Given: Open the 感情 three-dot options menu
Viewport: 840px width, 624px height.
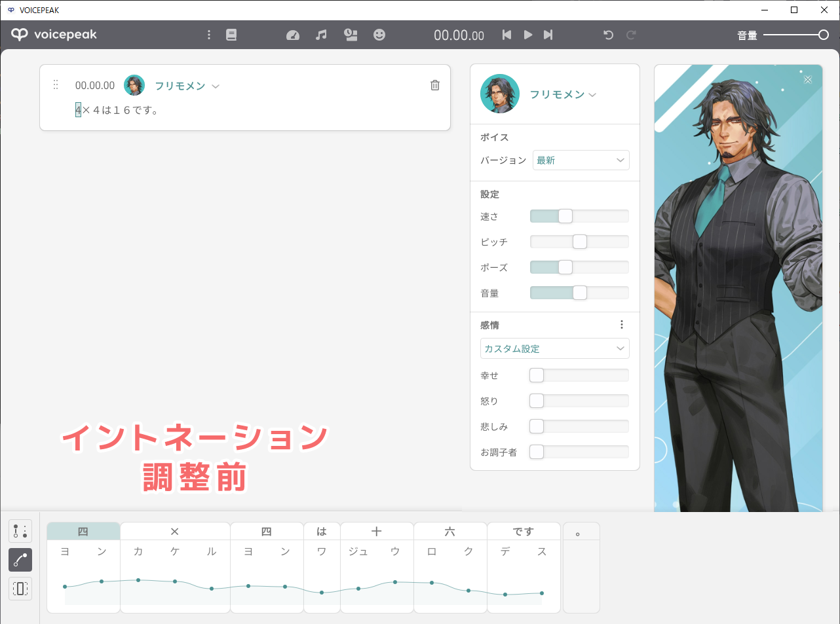Looking at the screenshot, I should 622,325.
